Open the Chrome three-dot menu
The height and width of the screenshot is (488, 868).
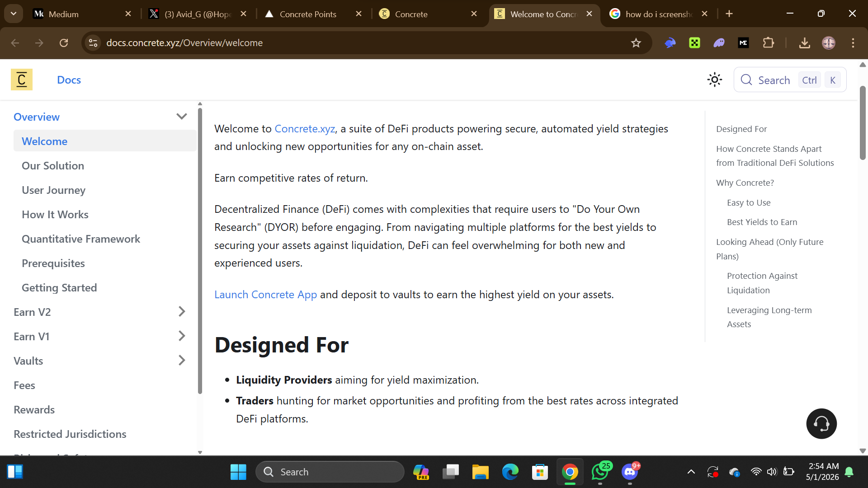tap(853, 43)
